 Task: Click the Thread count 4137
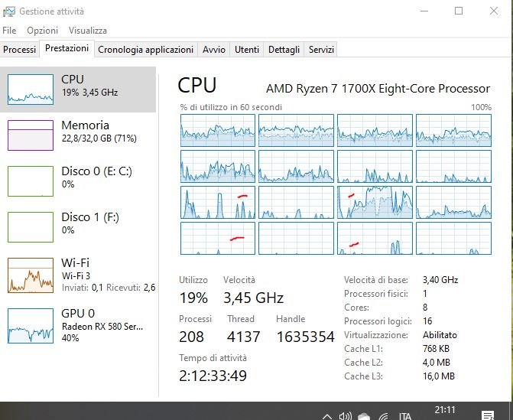click(243, 337)
